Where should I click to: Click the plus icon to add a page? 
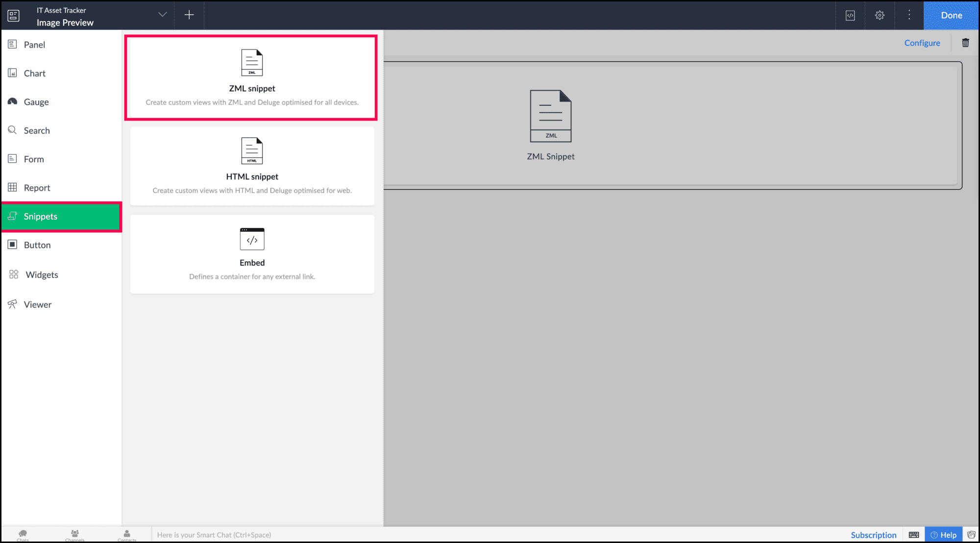tap(189, 15)
